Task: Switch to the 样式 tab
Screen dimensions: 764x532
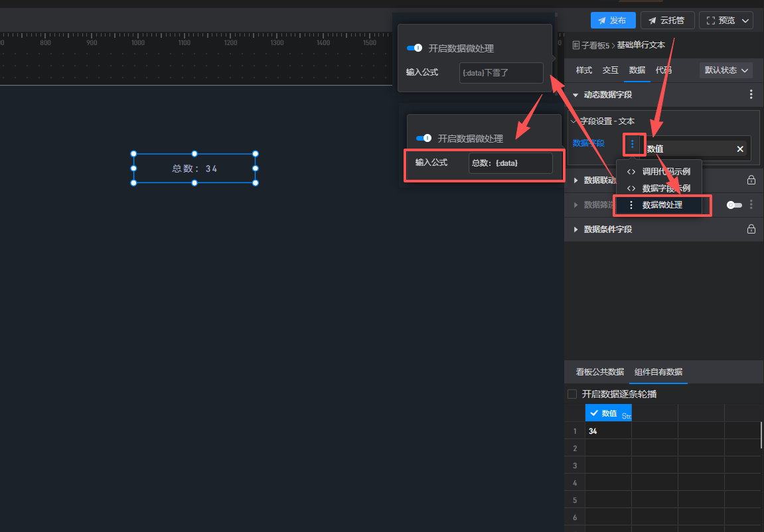Action: coord(583,70)
